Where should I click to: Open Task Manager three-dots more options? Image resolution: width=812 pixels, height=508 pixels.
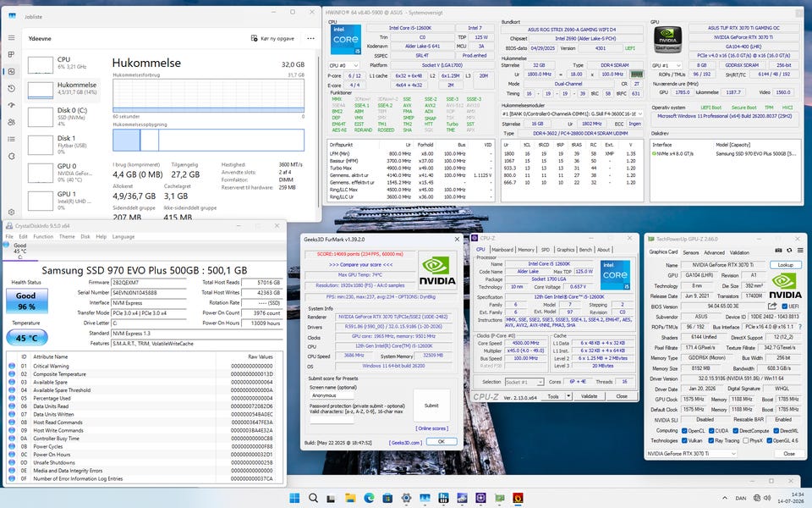(x=310, y=38)
